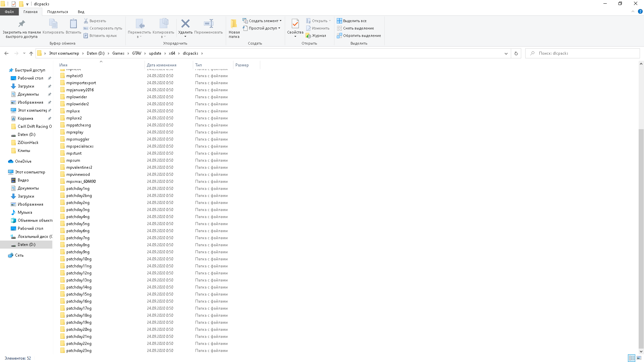The image size is (644, 362).
Task: Open Properties (Свойства) checkmark icon
Action: (x=295, y=24)
